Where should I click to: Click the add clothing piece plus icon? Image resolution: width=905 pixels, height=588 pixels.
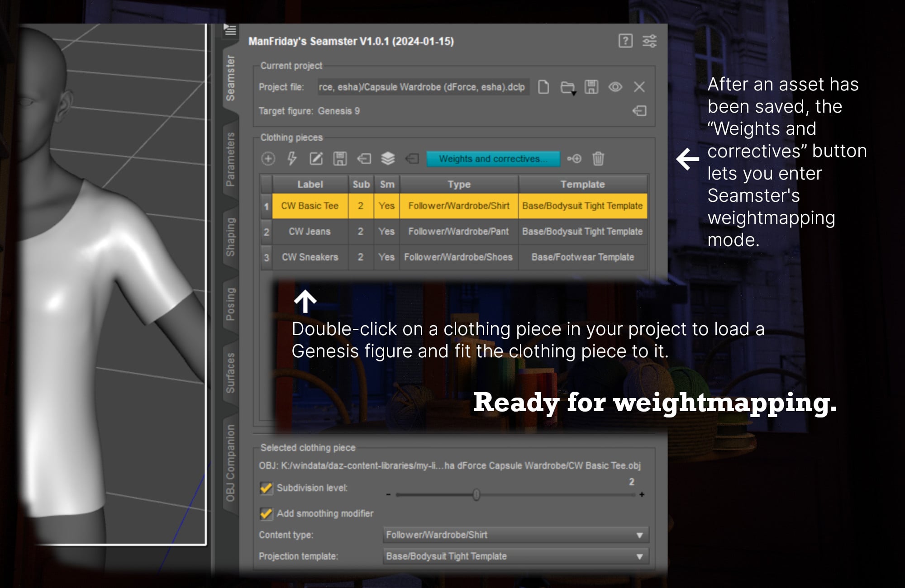[268, 159]
